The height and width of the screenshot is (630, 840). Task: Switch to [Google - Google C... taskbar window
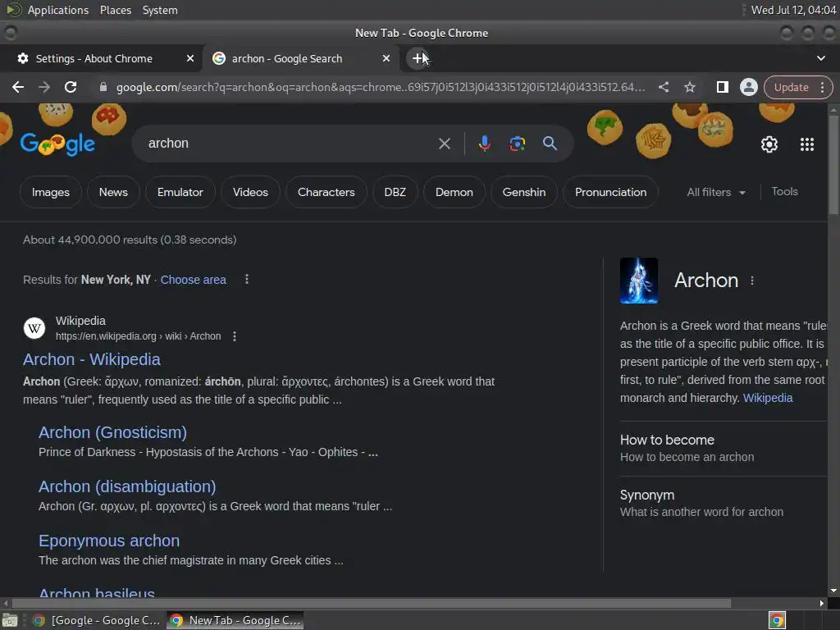[x=97, y=620]
